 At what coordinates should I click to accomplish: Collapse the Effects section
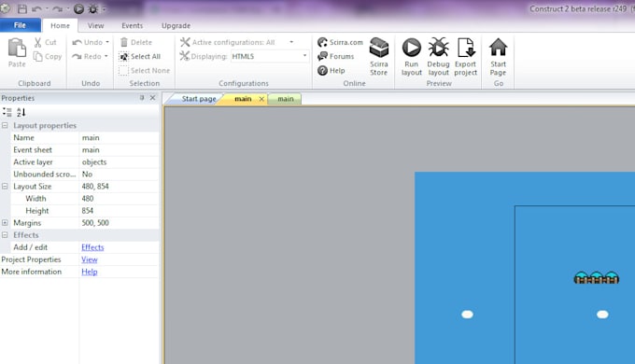pyautogui.click(x=5, y=235)
